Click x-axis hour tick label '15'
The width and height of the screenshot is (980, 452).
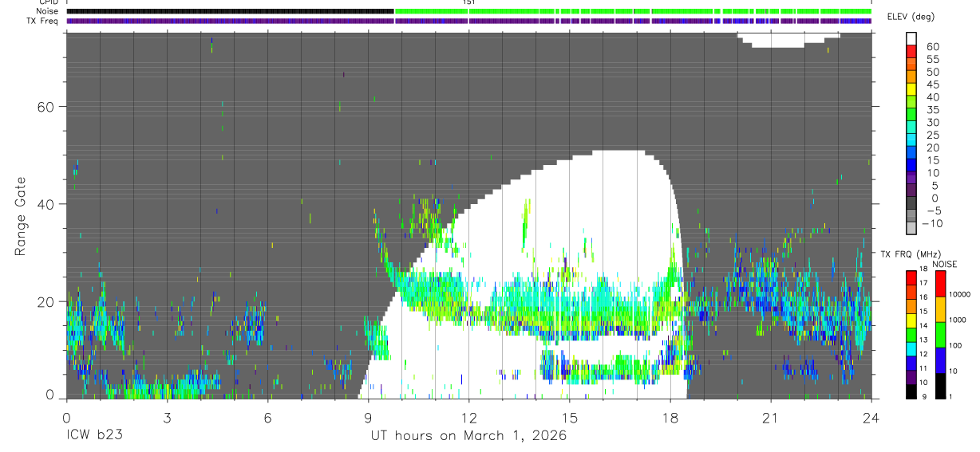[x=570, y=417]
